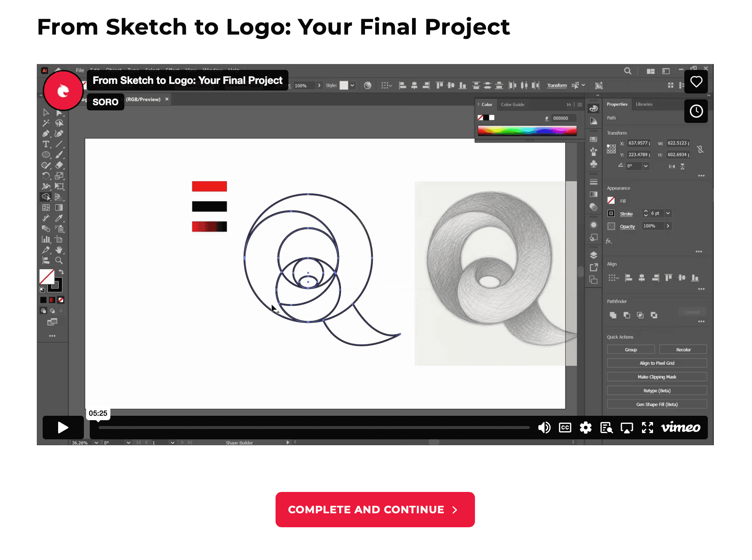The height and width of the screenshot is (560, 752).
Task: Open the Color Guide tab
Action: click(512, 104)
